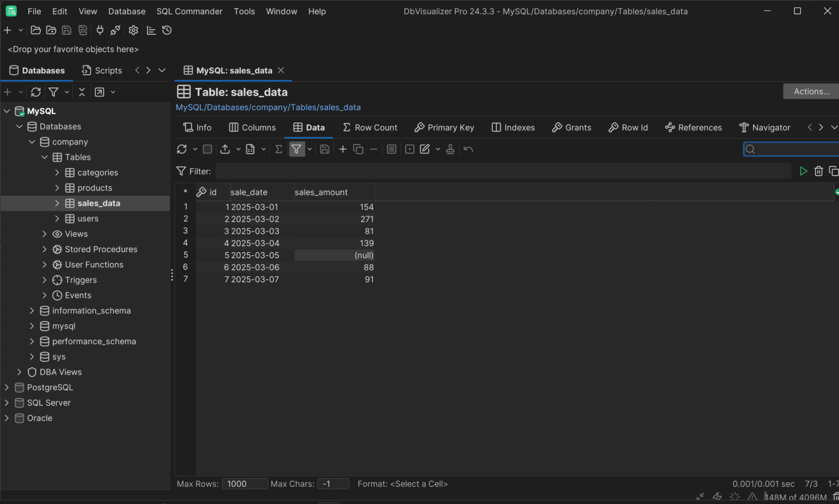
Task: Collapse the company database node
Action: [32, 142]
